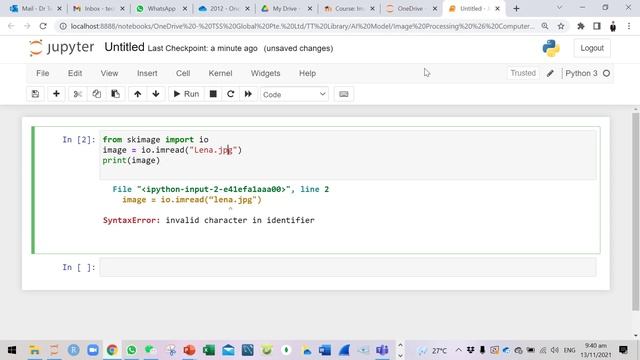Click the browser address bar
This screenshot has height=360, width=640.
pyautogui.click(x=302, y=26)
